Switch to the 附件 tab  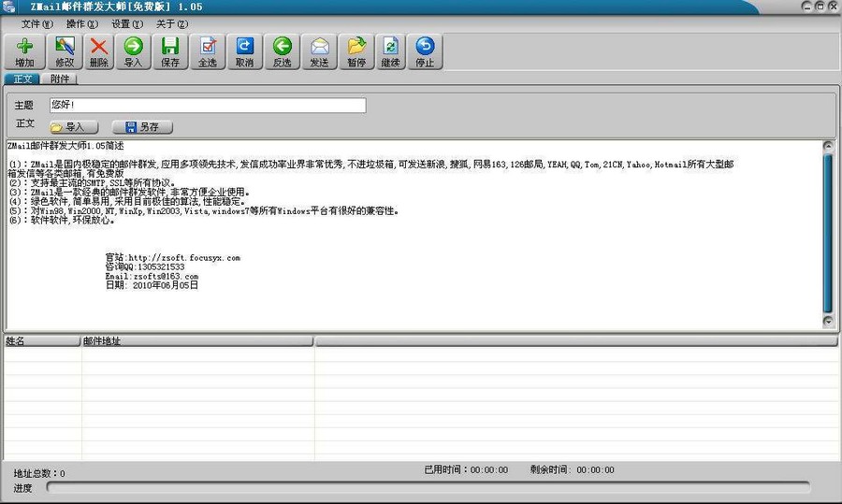(x=60, y=79)
